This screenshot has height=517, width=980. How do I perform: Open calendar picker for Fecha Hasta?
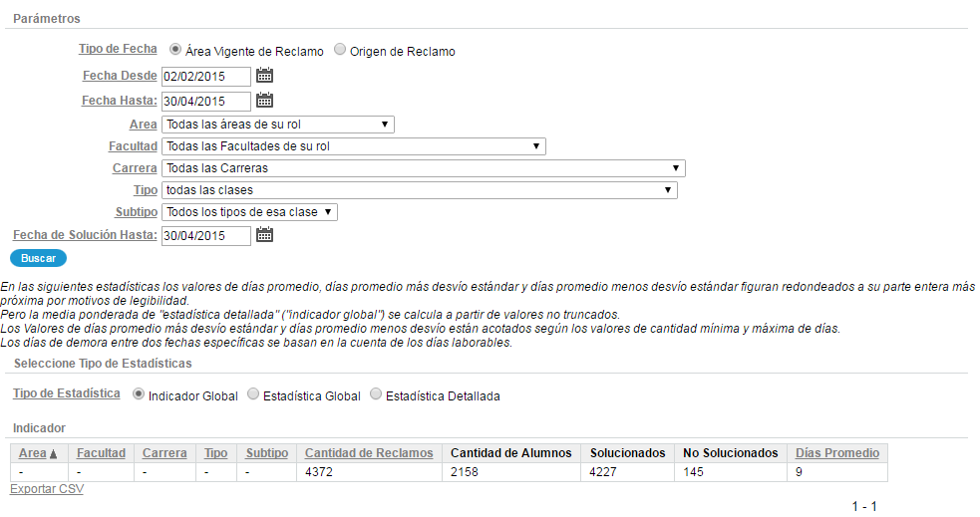[x=264, y=100]
